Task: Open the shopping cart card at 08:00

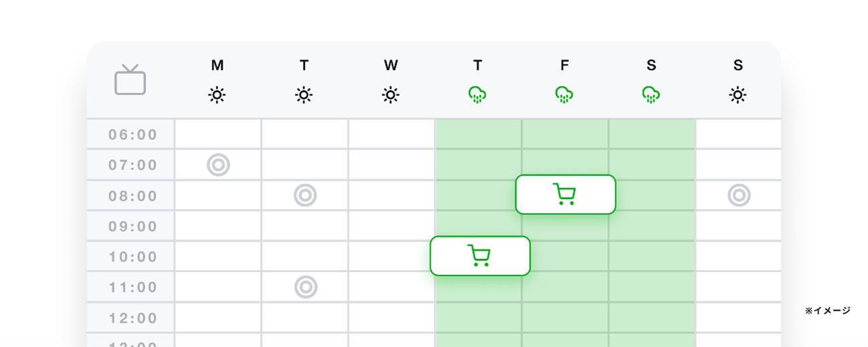Action: tap(565, 195)
